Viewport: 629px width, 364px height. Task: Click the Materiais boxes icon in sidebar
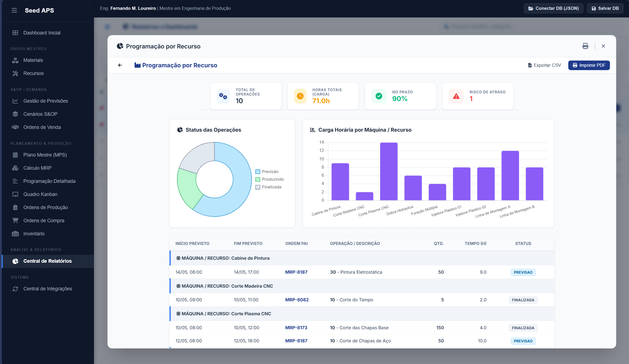(15, 60)
